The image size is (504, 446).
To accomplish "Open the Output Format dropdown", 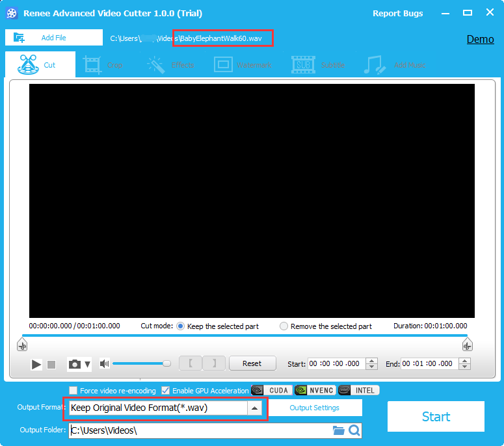I will [255, 408].
